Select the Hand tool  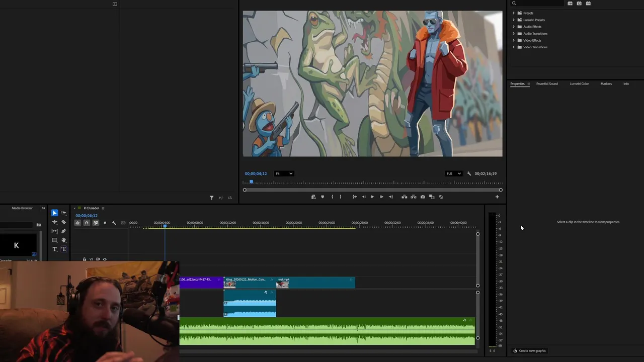point(63,240)
